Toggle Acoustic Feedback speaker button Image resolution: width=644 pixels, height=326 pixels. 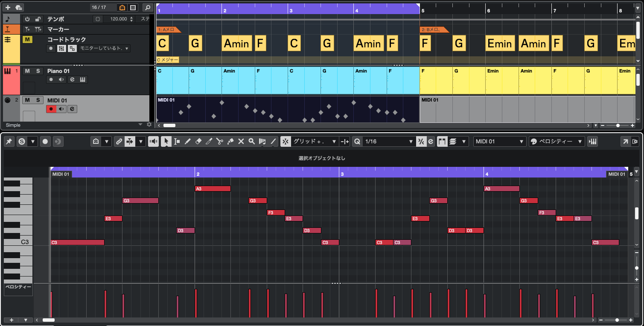pos(153,141)
